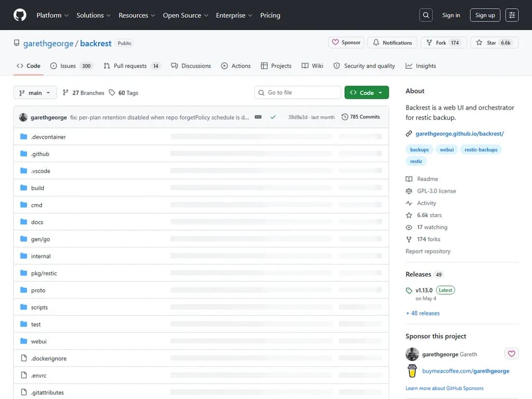Click the .devcontainer folder icon

(23, 137)
